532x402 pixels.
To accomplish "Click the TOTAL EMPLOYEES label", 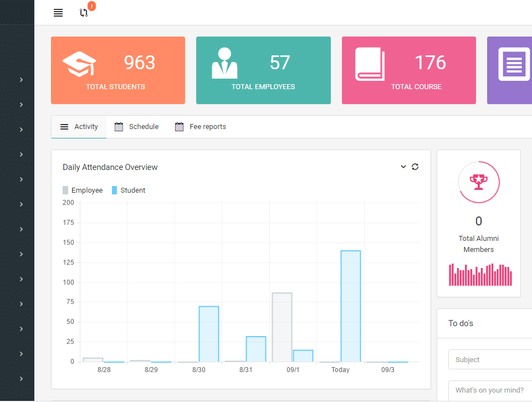I will (263, 87).
